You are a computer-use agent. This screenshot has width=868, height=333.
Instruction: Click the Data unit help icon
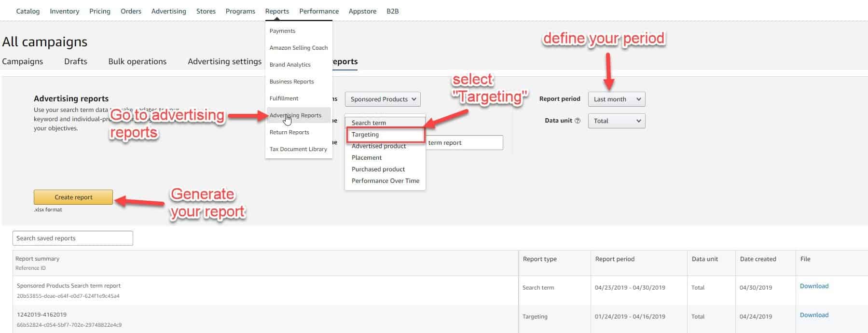pyautogui.click(x=578, y=121)
